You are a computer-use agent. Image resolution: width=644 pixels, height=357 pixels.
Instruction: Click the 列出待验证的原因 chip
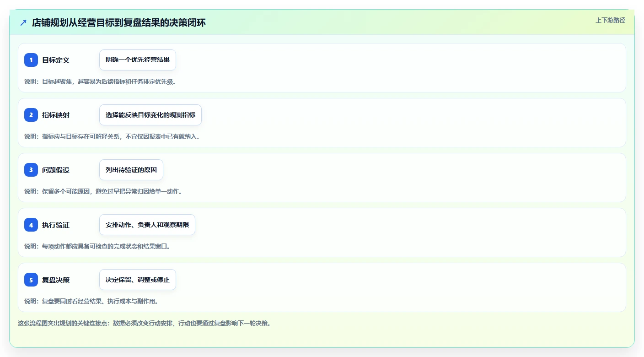point(131,170)
